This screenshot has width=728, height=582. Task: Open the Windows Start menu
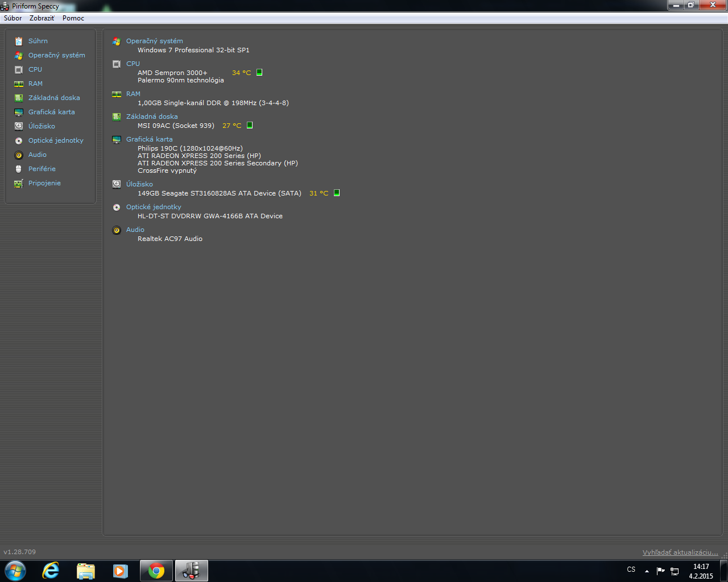point(15,571)
